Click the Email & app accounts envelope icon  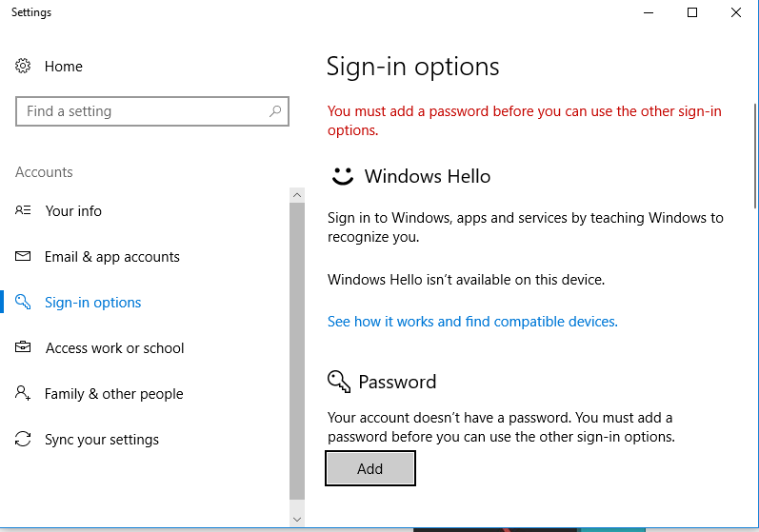point(23,257)
